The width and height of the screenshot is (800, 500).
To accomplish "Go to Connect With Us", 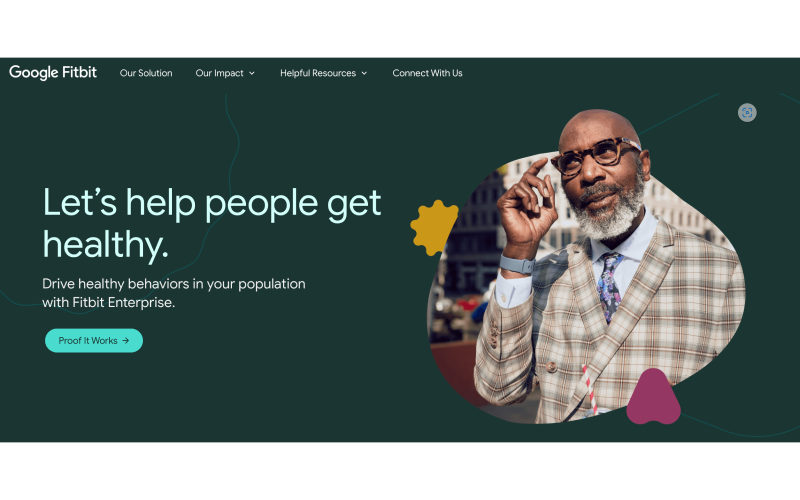I will (428, 73).
